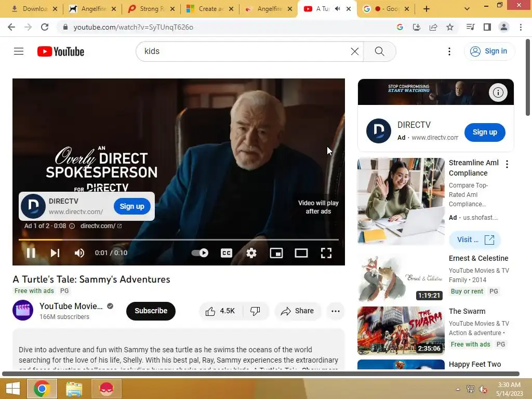Pause the video with the pause button
This screenshot has width=532, height=399.
tap(31, 253)
